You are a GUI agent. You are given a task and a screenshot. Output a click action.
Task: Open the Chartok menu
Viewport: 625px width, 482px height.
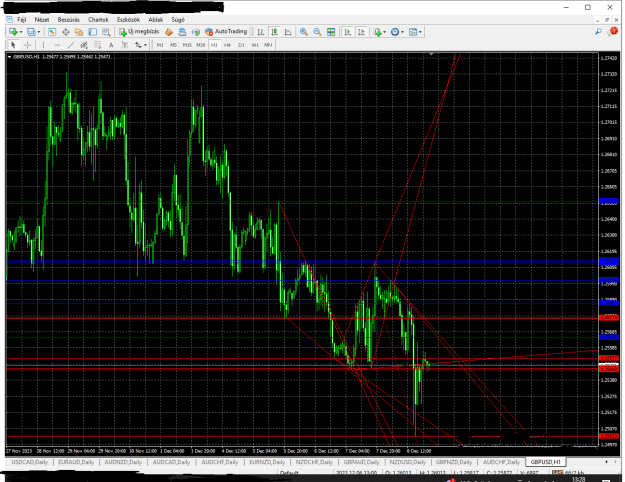pyautogui.click(x=98, y=20)
